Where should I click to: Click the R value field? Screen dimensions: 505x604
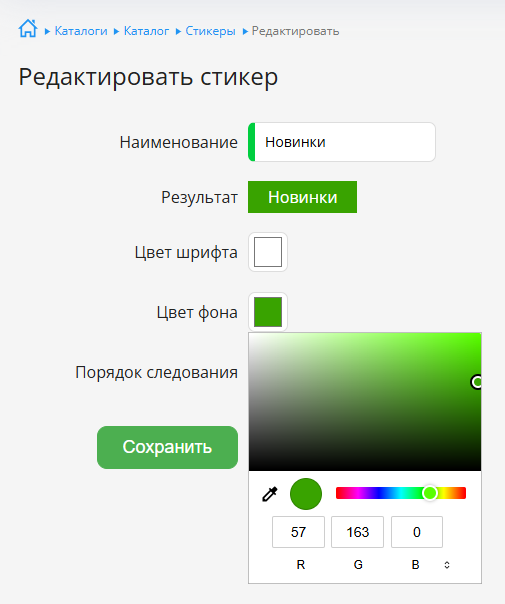click(298, 532)
